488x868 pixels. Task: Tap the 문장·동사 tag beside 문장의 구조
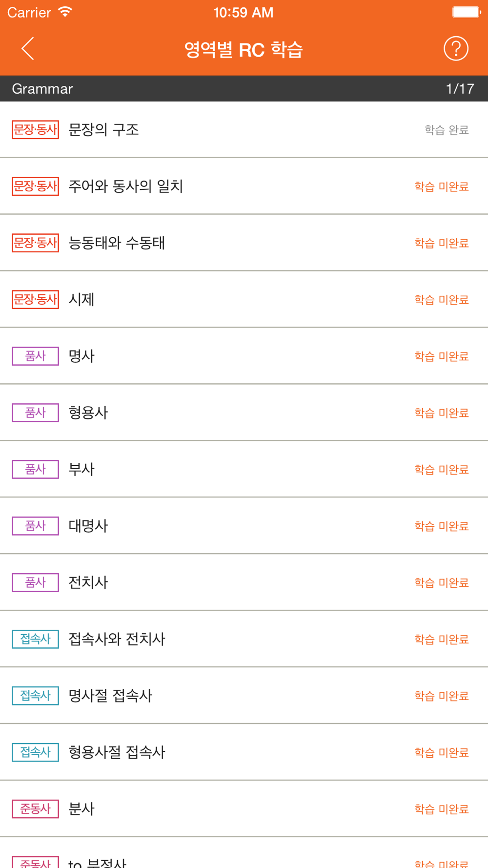tap(35, 130)
